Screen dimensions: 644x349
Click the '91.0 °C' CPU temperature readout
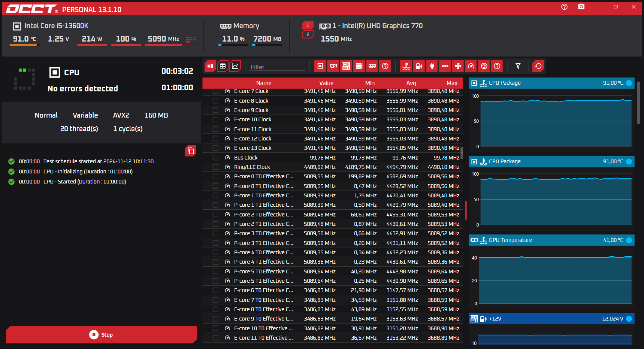click(24, 39)
